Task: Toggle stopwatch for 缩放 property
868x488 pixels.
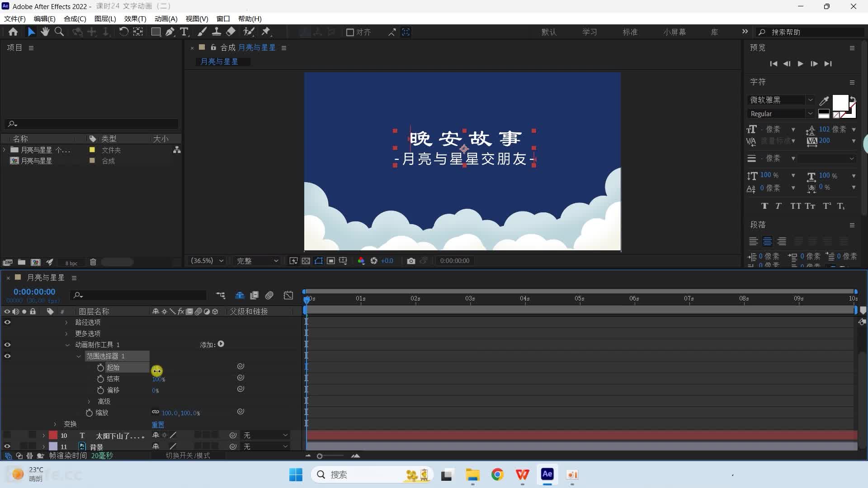Action: [x=89, y=413]
